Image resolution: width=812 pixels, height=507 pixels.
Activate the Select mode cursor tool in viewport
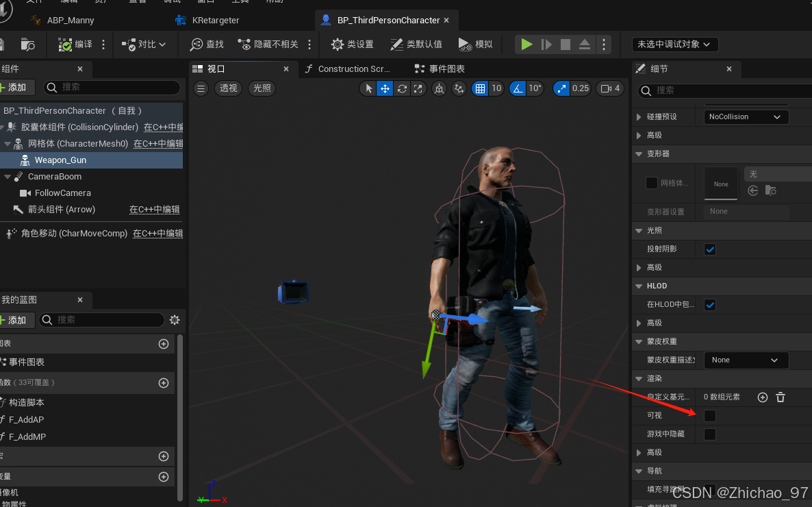coord(369,88)
